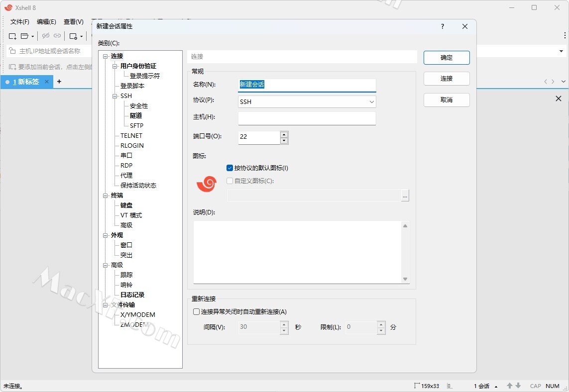Select 隧道 in the category tree
Screen dimensions: 569x392
[x=136, y=116]
